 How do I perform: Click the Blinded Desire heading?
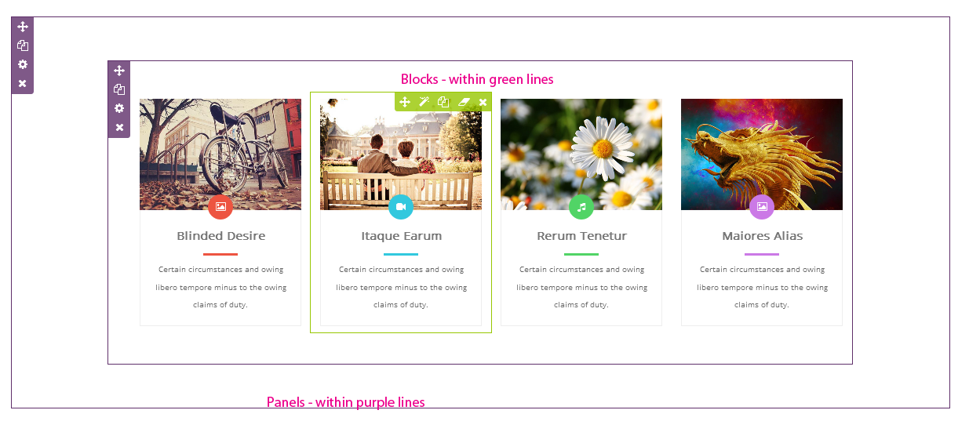pyautogui.click(x=221, y=236)
